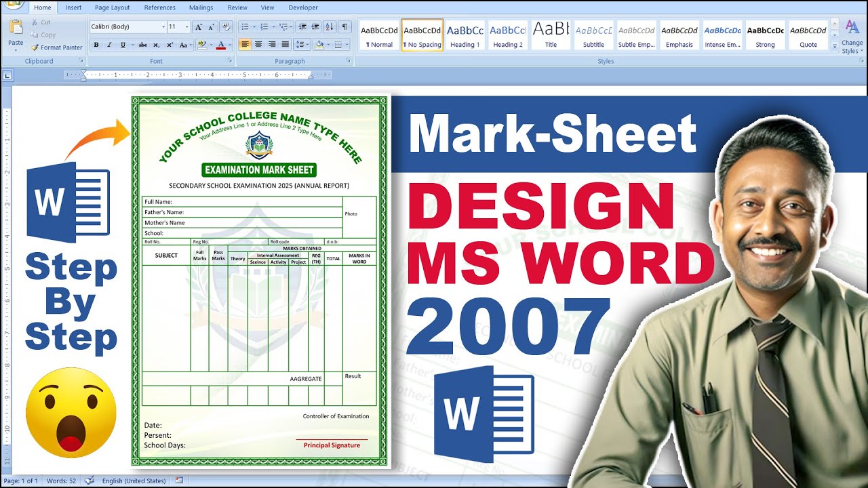This screenshot has height=488, width=868.
Task: Toggle Underline formatting
Action: tap(122, 45)
